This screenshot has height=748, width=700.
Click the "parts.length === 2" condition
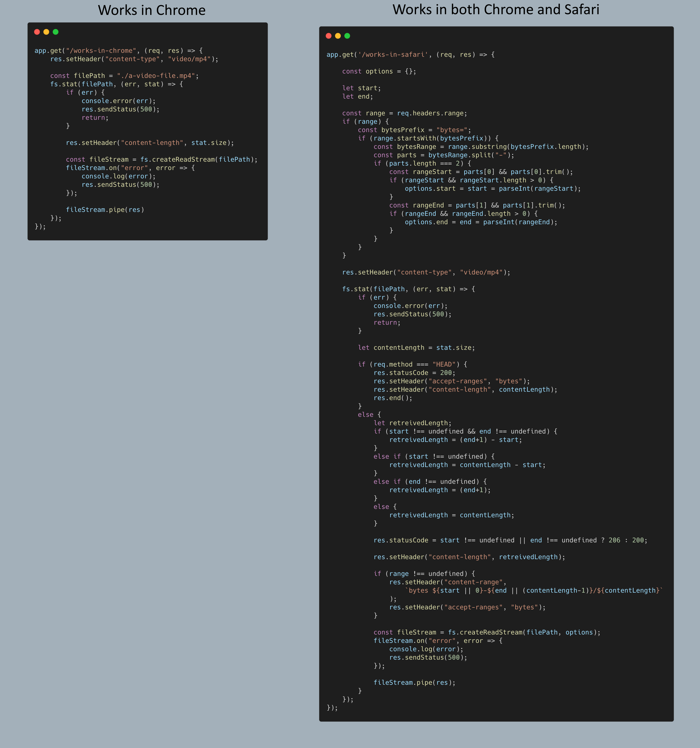click(424, 164)
